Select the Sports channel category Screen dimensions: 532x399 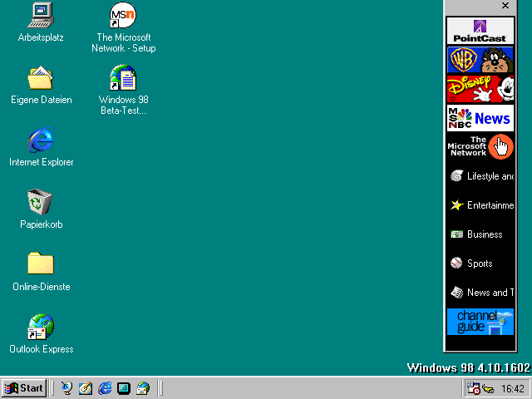click(x=480, y=264)
